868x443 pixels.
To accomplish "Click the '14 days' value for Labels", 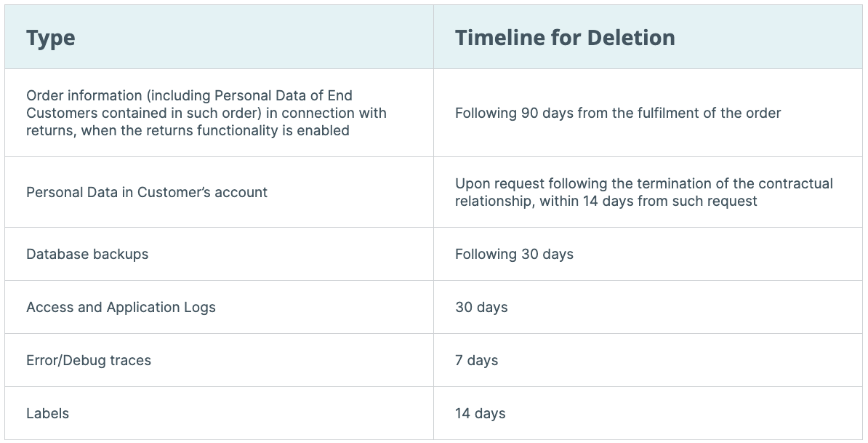I will (x=480, y=414).
